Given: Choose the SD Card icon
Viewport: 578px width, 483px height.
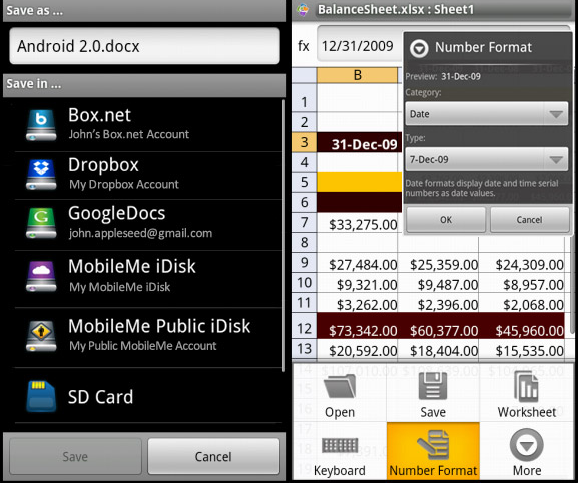Looking at the screenshot, I should 41,396.
